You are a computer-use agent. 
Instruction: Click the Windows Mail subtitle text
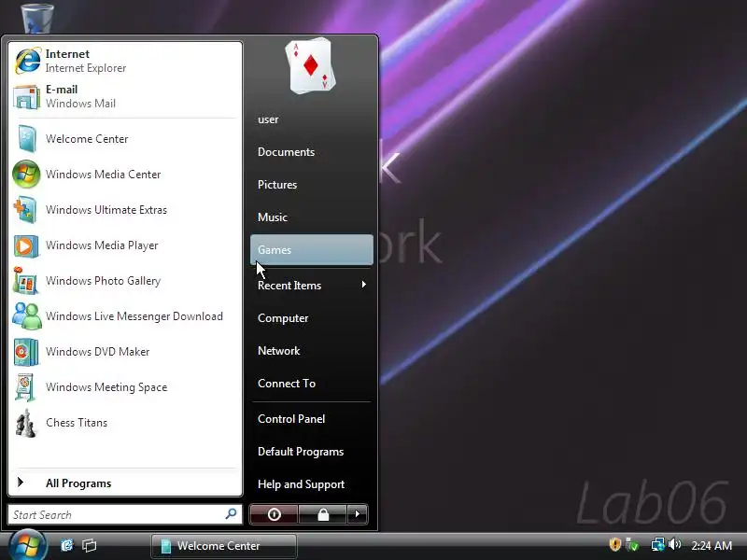[x=80, y=104]
